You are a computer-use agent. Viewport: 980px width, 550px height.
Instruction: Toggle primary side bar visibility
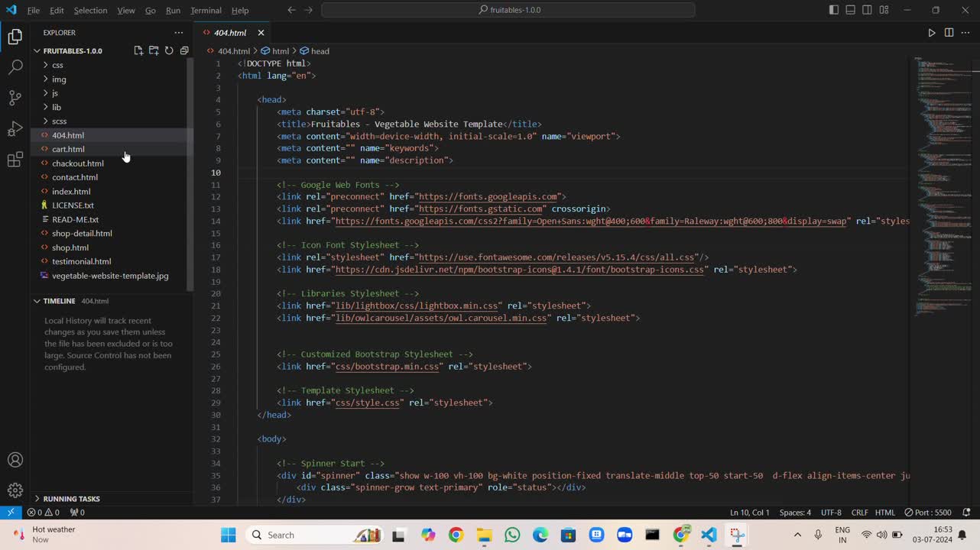pos(833,10)
